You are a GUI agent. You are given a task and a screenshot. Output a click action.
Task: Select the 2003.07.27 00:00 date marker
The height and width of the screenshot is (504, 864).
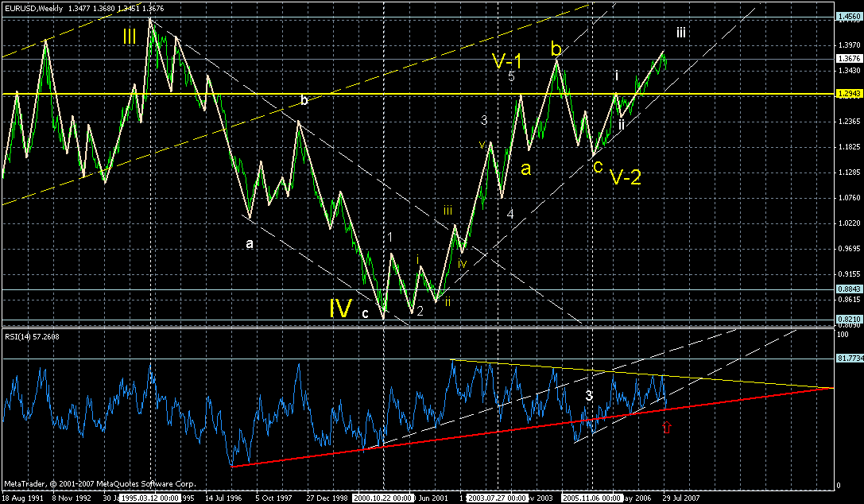[497, 498]
